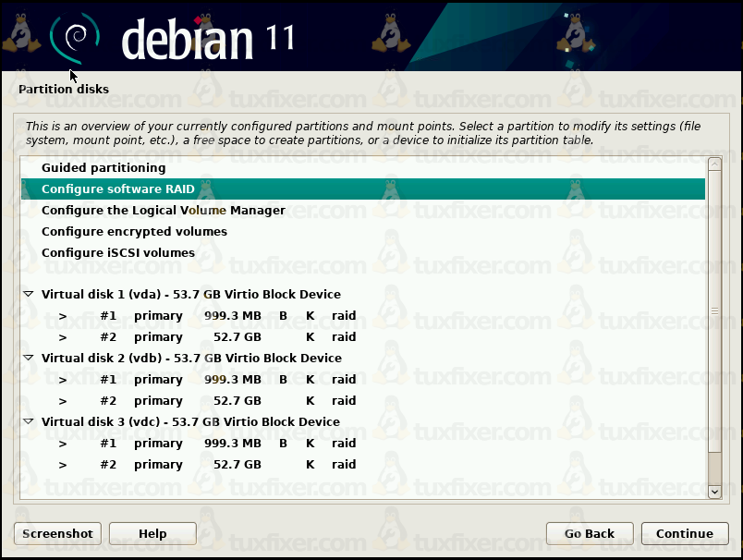Click the Go Back button
743x560 pixels.
click(590, 533)
